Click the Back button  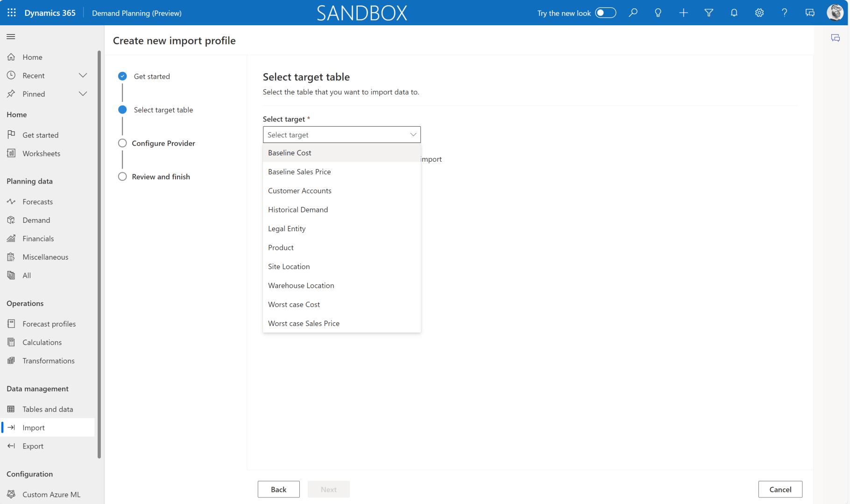click(278, 489)
